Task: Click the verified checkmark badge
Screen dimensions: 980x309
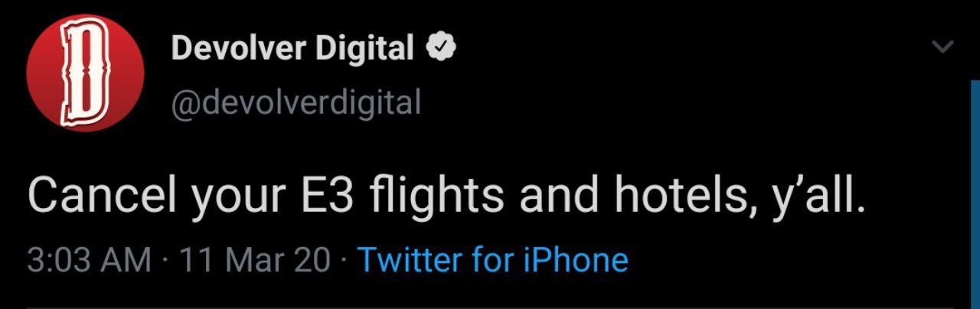Action: click(x=442, y=49)
